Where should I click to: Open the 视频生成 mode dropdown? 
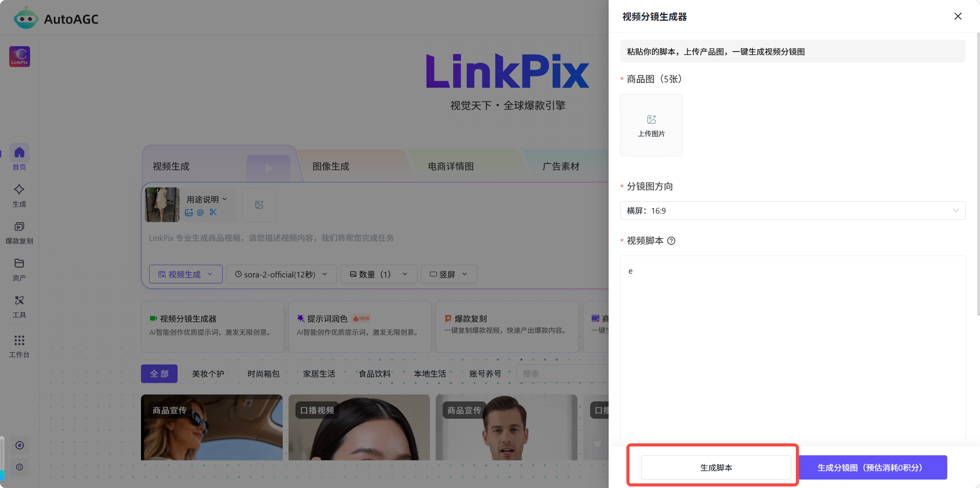[x=186, y=274]
